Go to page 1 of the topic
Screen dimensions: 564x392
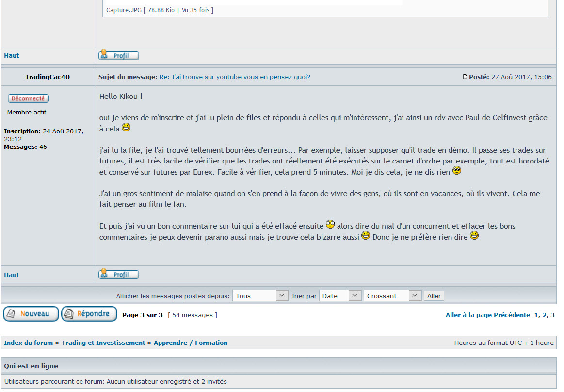click(536, 315)
